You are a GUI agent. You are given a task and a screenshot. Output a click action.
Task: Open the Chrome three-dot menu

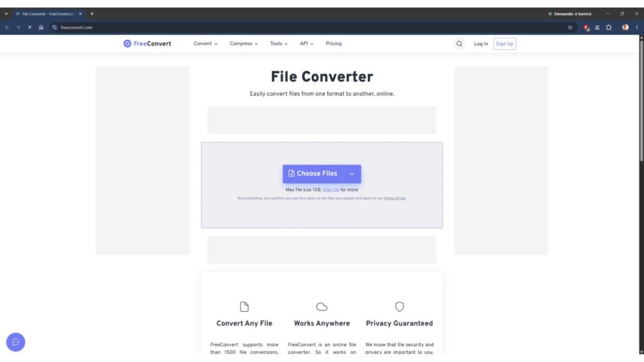[x=636, y=28]
